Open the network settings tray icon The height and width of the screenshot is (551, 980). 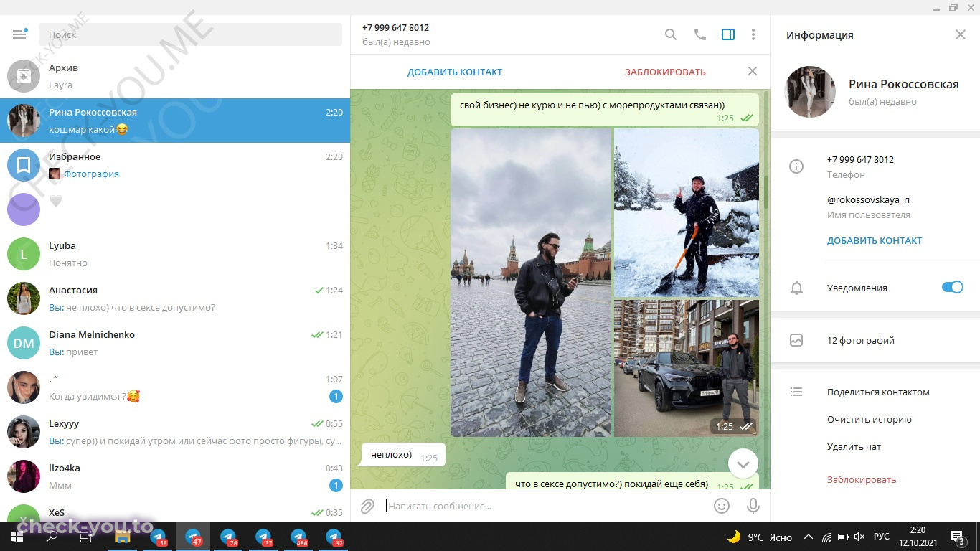click(x=826, y=537)
